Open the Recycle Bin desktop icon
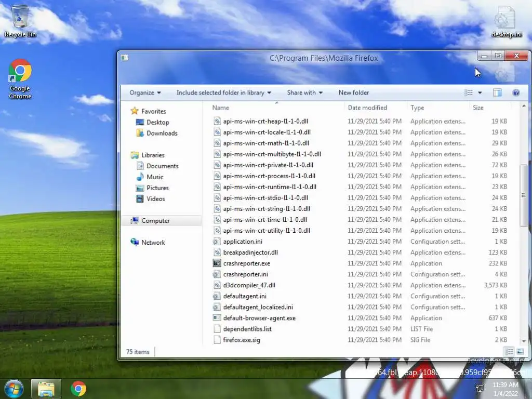Screen dimensions: 532x399 pyautogui.click(x=20, y=21)
